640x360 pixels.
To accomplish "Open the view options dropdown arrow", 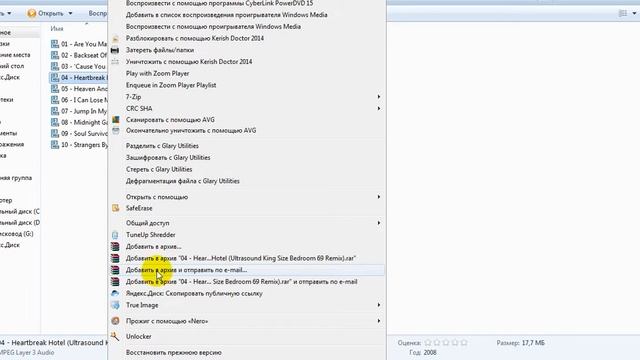I will (634, 13).
